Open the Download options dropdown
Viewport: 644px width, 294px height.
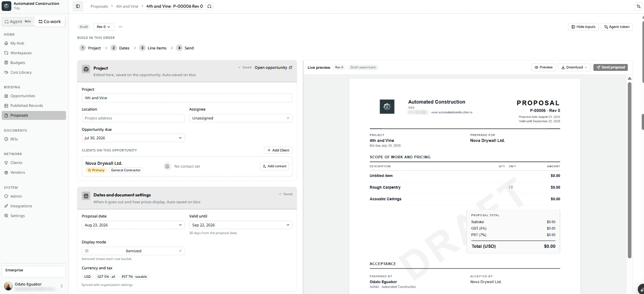574,67
